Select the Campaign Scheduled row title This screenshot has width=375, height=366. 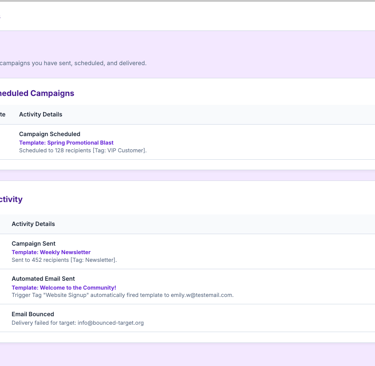click(50, 134)
